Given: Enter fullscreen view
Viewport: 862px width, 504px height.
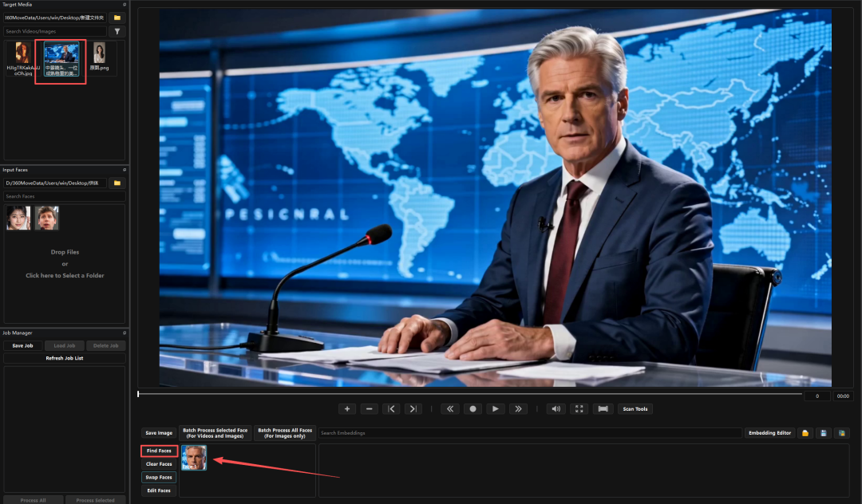Looking at the screenshot, I should [x=579, y=409].
